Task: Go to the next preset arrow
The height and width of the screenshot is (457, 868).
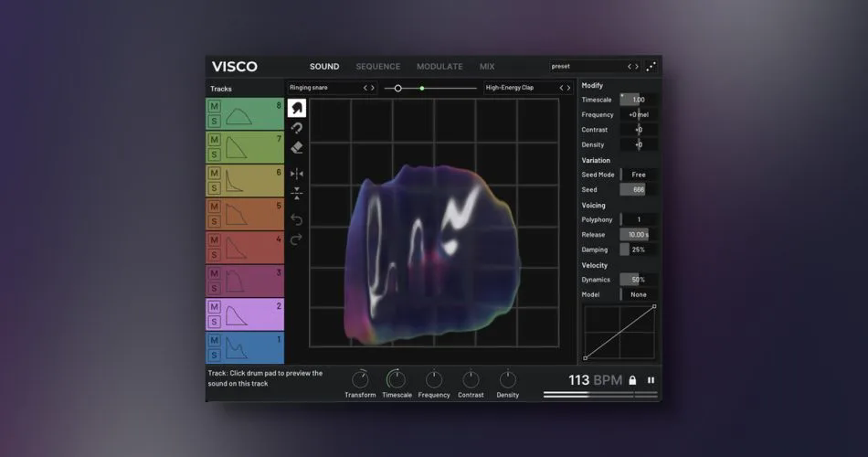Action: pyautogui.click(x=637, y=67)
